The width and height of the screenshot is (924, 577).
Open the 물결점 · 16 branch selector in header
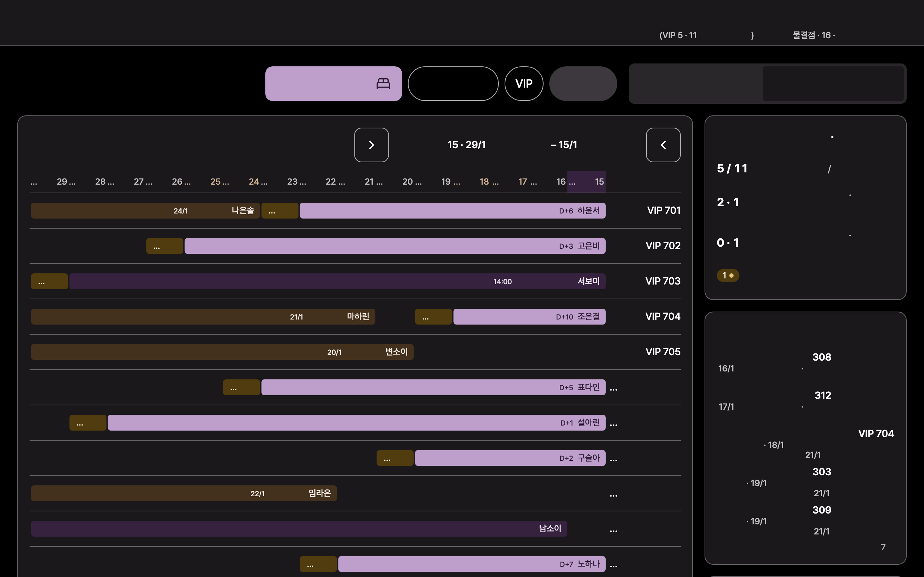tap(814, 35)
